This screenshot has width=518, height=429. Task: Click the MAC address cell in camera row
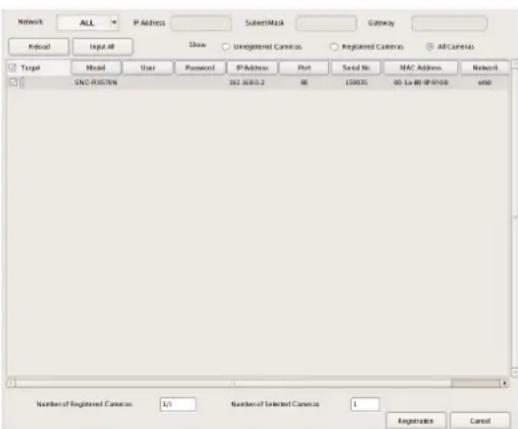[x=421, y=82]
